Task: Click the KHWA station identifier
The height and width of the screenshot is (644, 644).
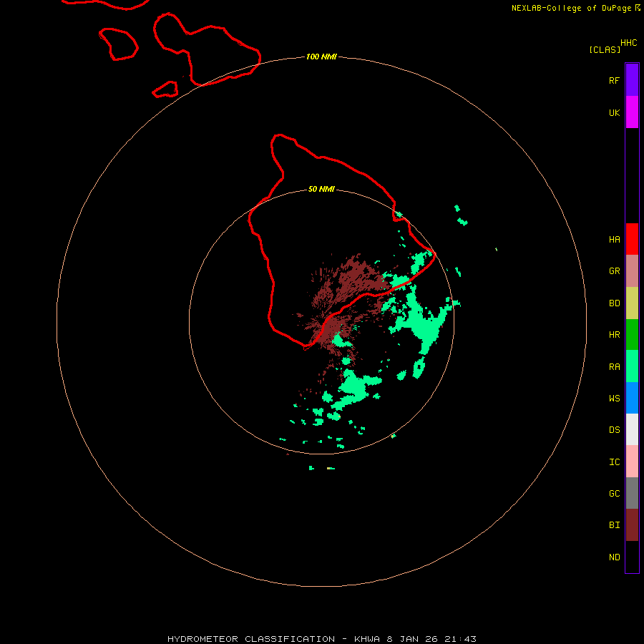Action: click(367, 639)
